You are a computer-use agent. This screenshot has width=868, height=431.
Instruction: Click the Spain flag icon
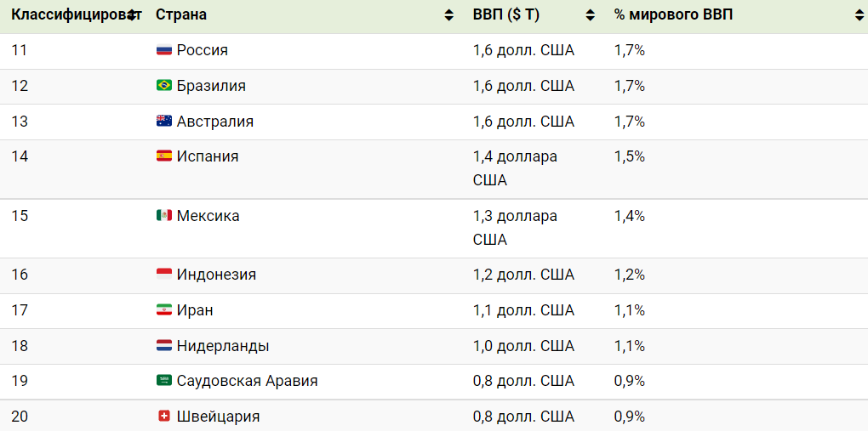(x=164, y=156)
